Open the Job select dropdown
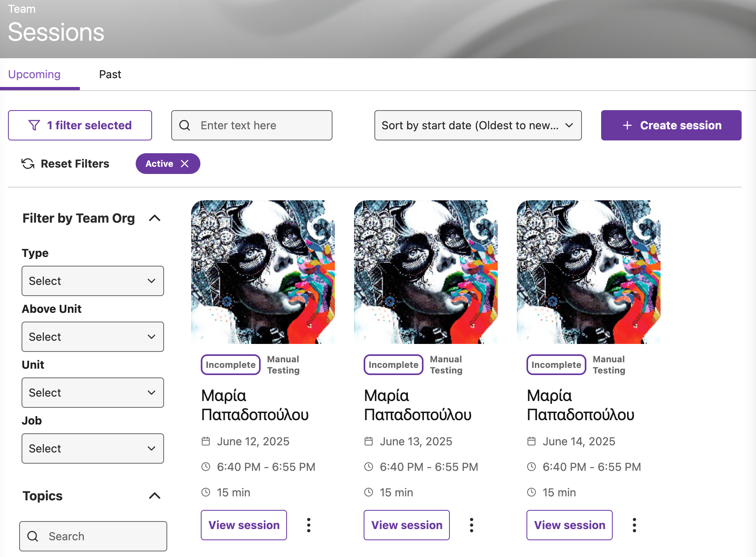The image size is (756, 557). (93, 448)
